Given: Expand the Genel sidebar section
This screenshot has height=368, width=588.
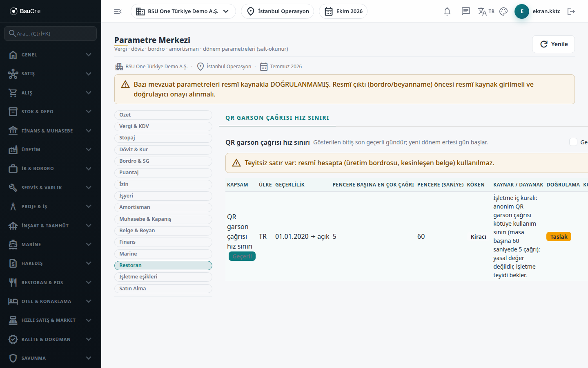Looking at the screenshot, I should click(x=51, y=55).
